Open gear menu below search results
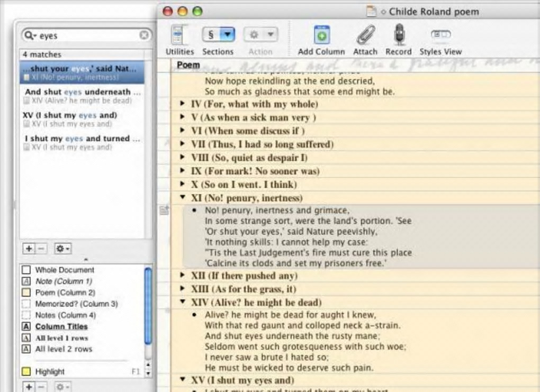This screenshot has width=540, height=392. tap(62, 249)
